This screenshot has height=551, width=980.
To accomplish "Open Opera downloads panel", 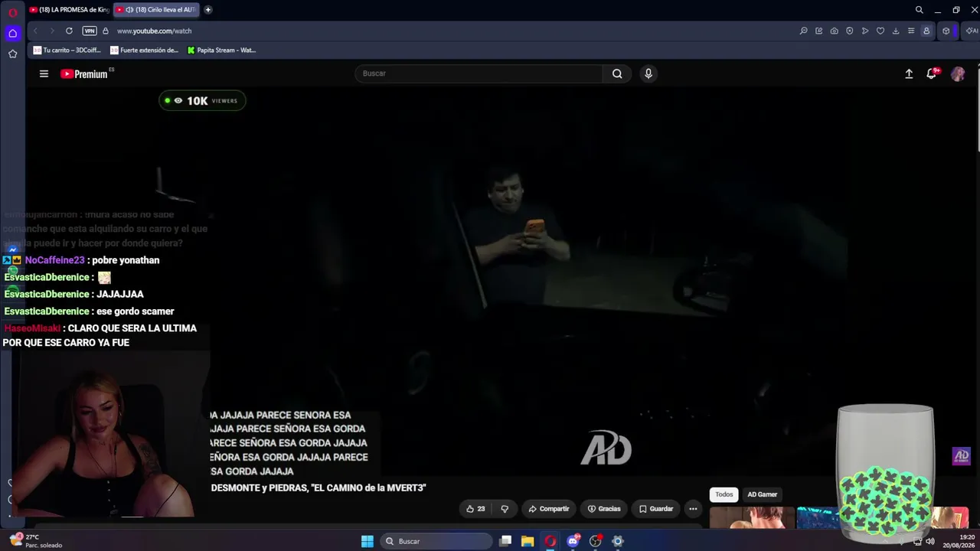I will tap(895, 31).
